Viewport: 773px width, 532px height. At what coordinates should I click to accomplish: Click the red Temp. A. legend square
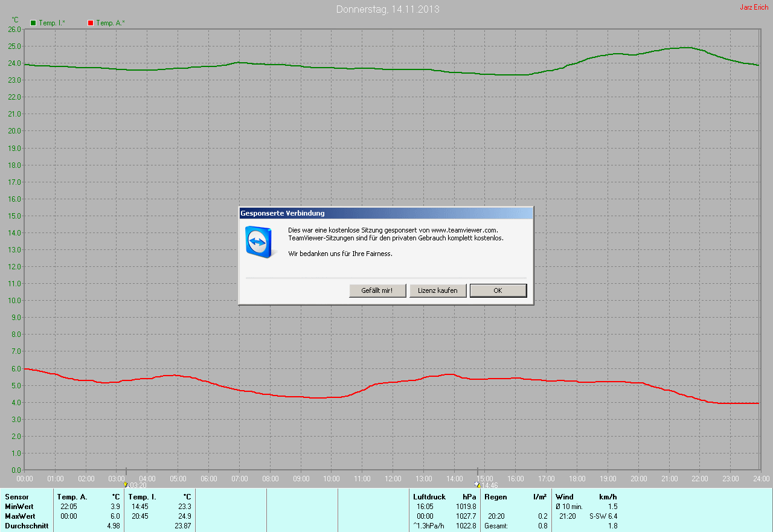click(x=91, y=23)
